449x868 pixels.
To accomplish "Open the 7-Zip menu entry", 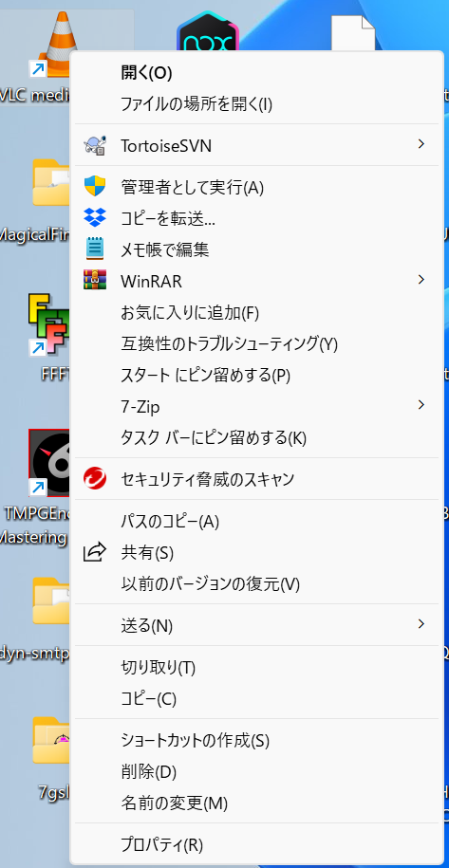I will pos(259,407).
